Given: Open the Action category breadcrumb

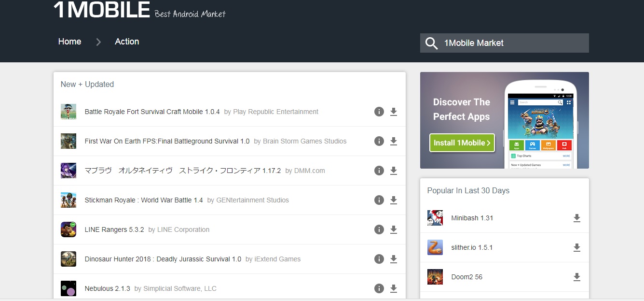Looking at the screenshot, I should pyautogui.click(x=127, y=42).
